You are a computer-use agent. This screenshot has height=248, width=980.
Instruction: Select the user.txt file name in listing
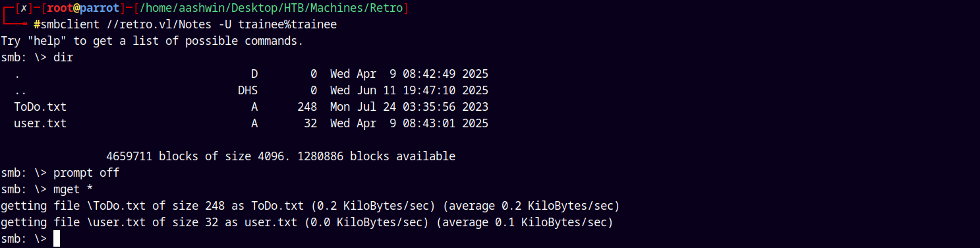(x=40, y=123)
